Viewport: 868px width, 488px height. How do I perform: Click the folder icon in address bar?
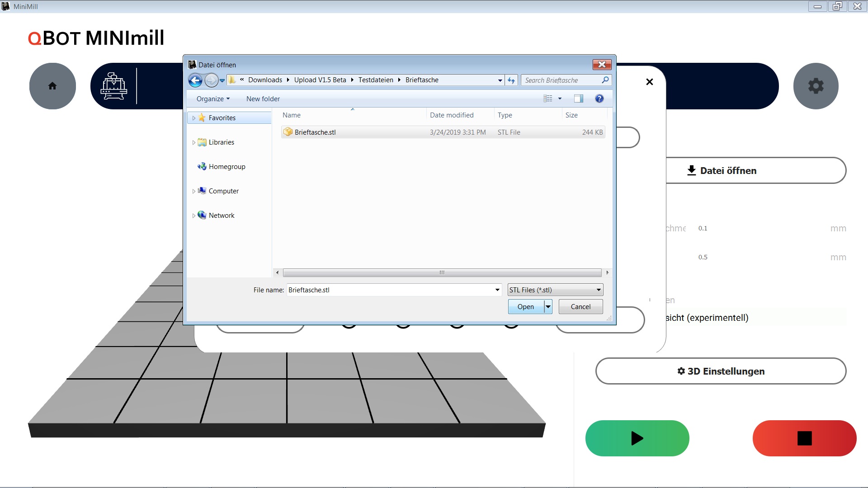coord(232,80)
